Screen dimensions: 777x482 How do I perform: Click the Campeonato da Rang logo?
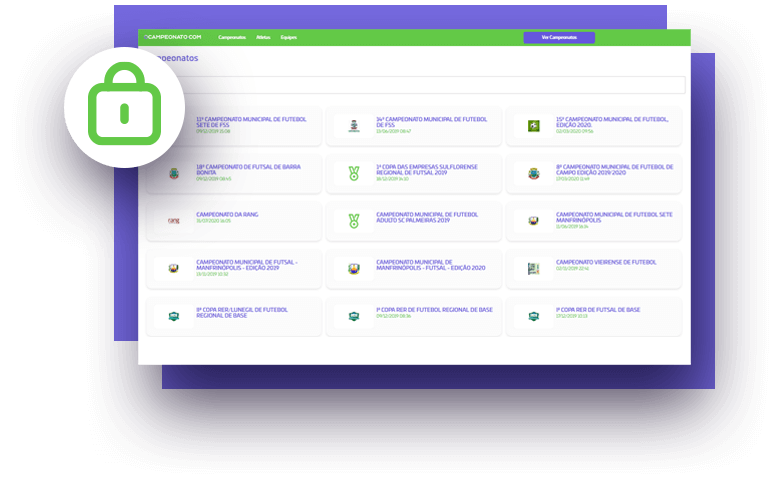pos(173,221)
